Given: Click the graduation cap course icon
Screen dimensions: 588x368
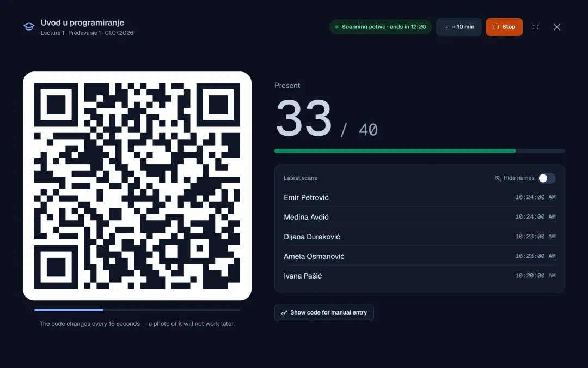Looking at the screenshot, I should (x=29, y=27).
